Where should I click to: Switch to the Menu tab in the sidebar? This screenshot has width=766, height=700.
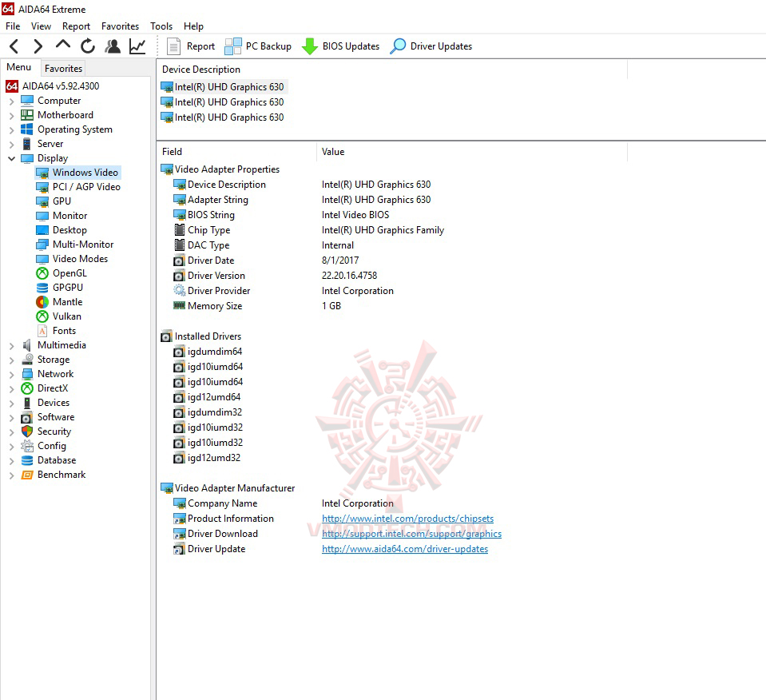[x=19, y=67]
